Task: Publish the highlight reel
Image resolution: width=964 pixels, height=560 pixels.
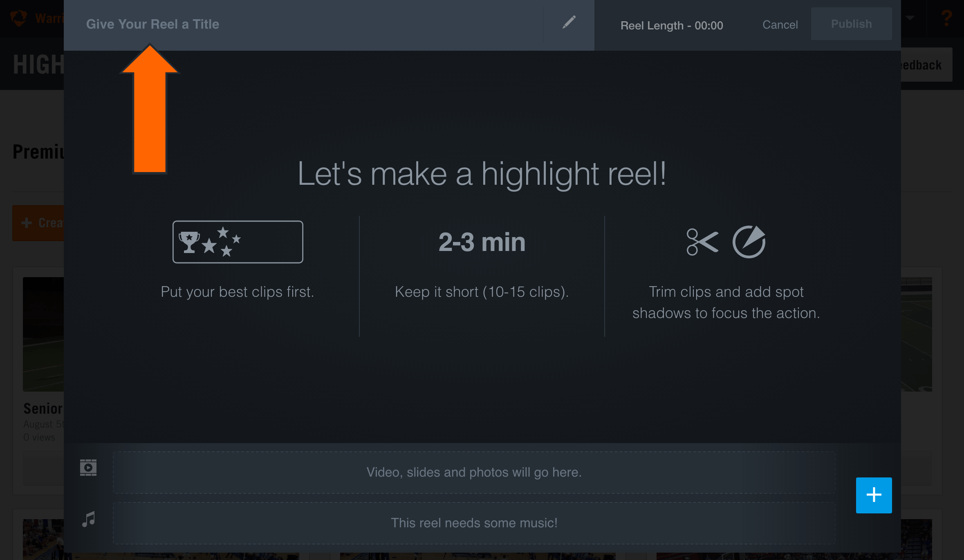Action: coord(851,24)
